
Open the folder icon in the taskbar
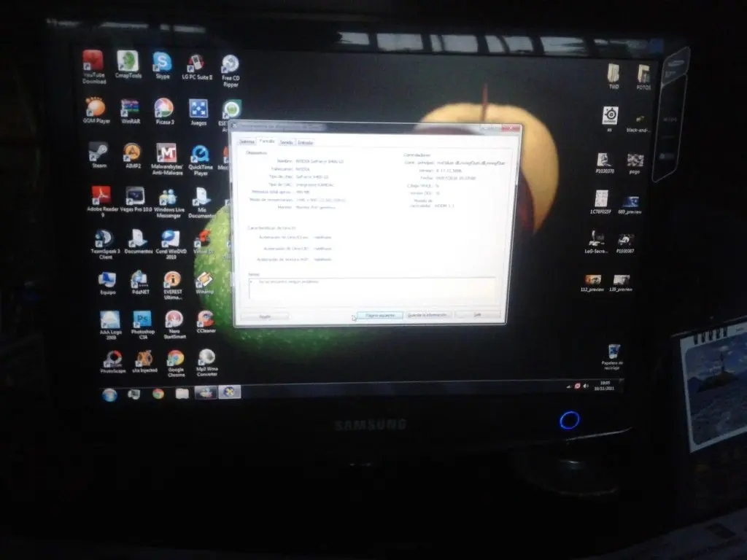(182, 393)
